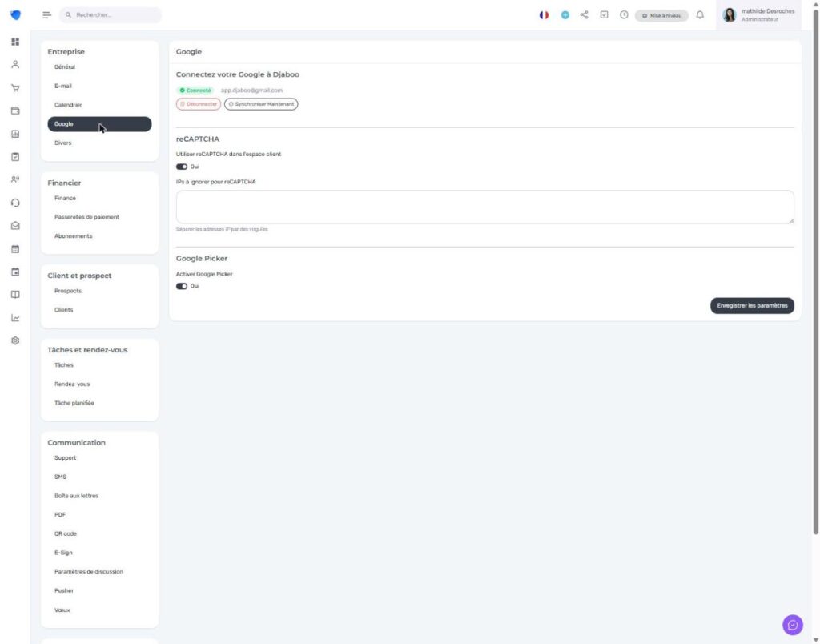The width and height of the screenshot is (820, 644).
Task: Open Paramètres de discussion settings
Action: 89,572
